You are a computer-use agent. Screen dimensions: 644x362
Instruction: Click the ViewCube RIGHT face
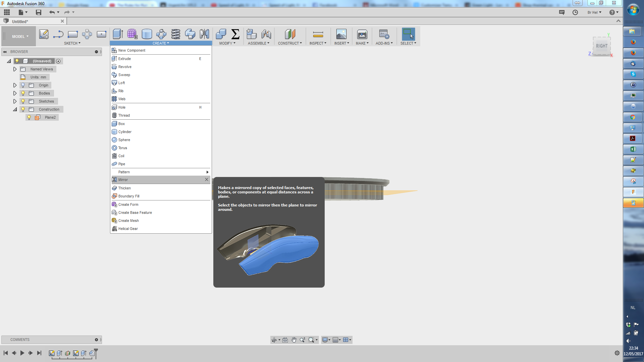tap(601, 46)
